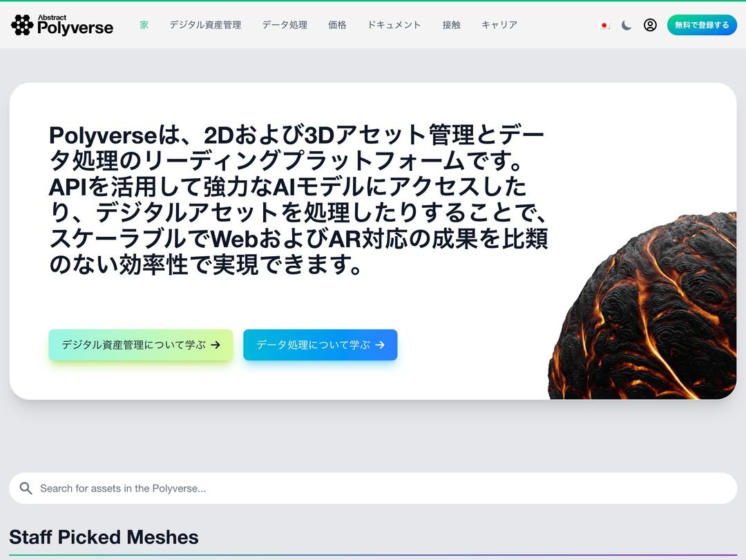Open the user account profile icon
Screen dimensions: 746x560
650,26
